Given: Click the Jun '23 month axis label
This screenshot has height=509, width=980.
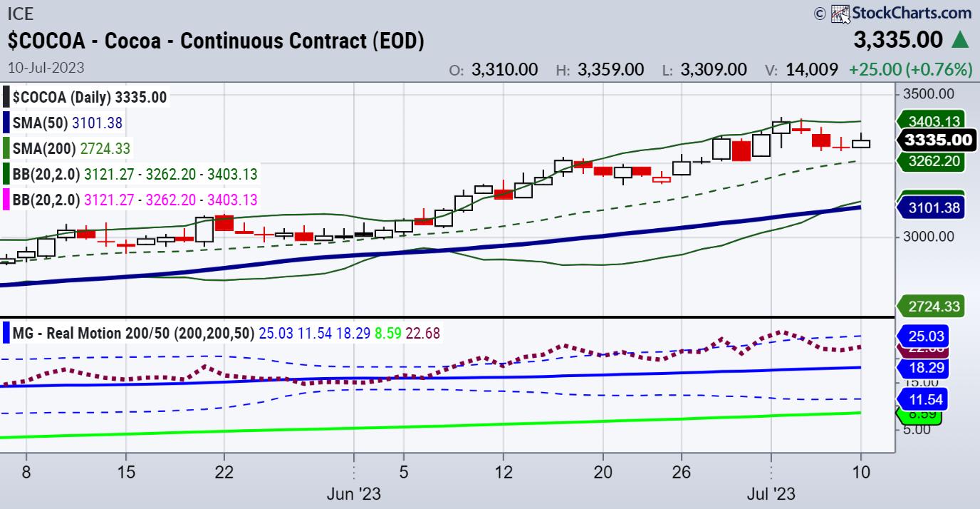Looking at the screenshot, I should click(x=353, y=493).
